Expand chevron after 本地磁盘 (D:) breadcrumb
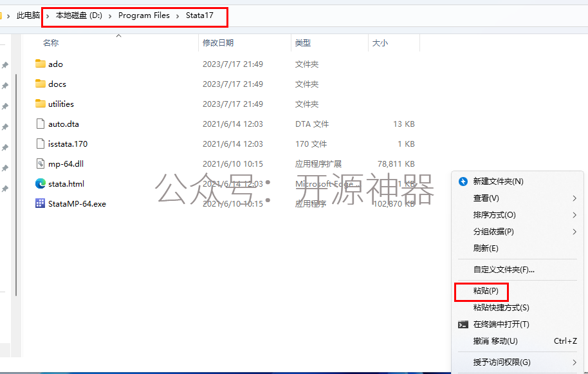588x374 pixels. (110, 16)
